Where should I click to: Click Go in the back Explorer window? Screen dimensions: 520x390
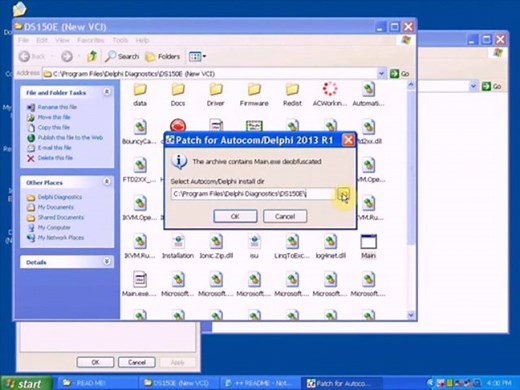491,86
